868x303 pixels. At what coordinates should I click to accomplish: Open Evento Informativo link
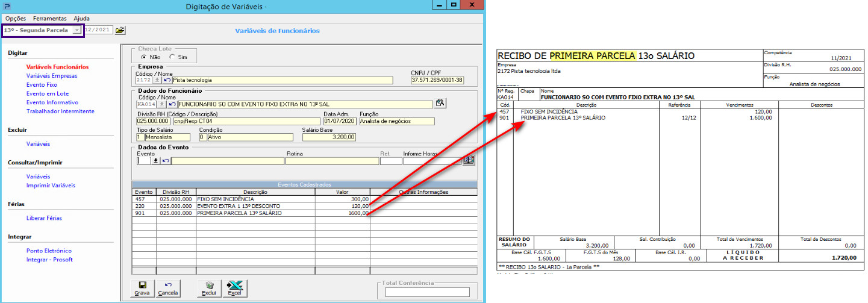click(52, 102)
